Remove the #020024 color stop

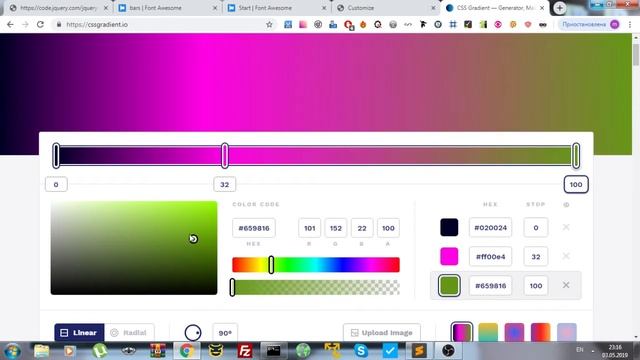click(x=566, y=227)
